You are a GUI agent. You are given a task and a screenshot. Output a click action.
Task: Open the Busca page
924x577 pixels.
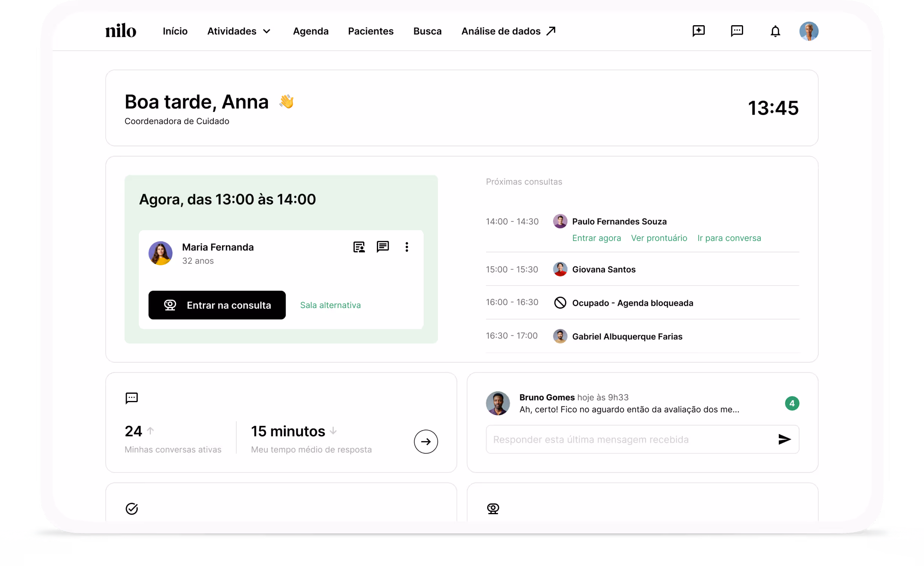pyautogui.click(x=427, y=31)
